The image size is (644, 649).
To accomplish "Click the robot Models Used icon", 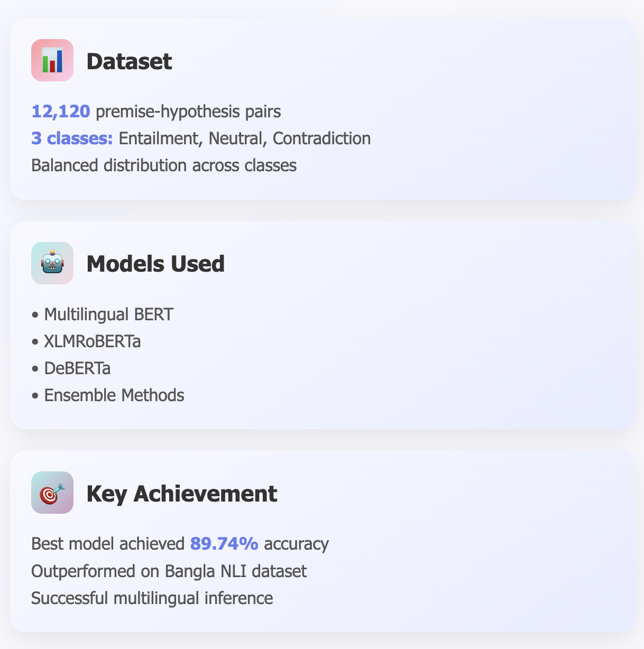I will [52, 263].
